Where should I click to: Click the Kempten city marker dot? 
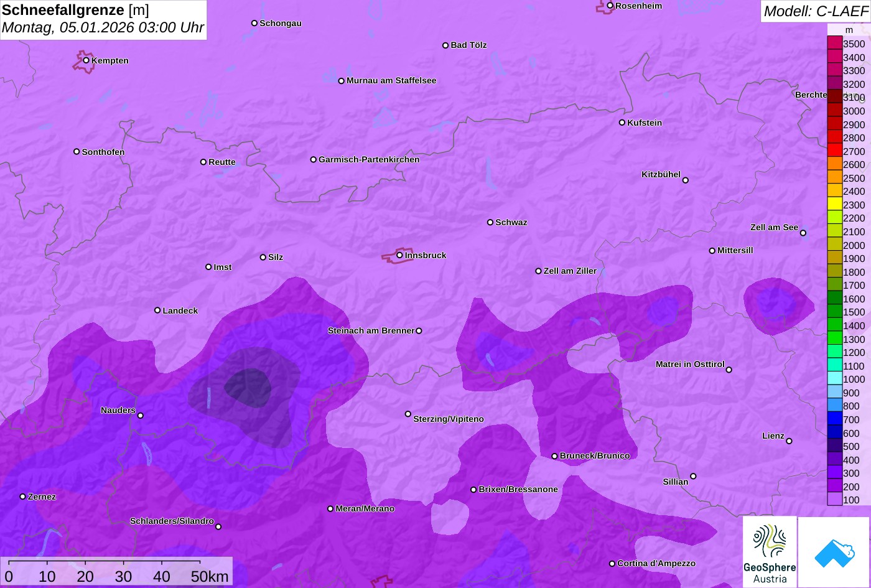[86, 60]
